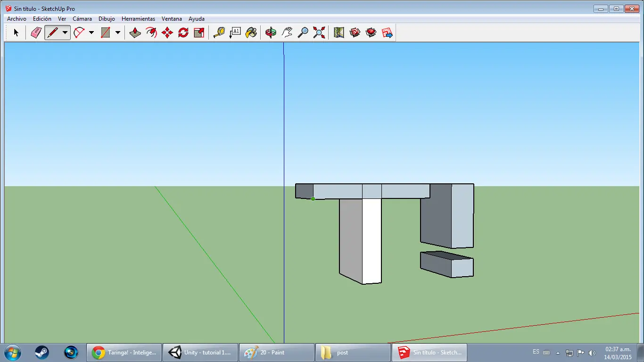Select the Pan hand tool

287,33
